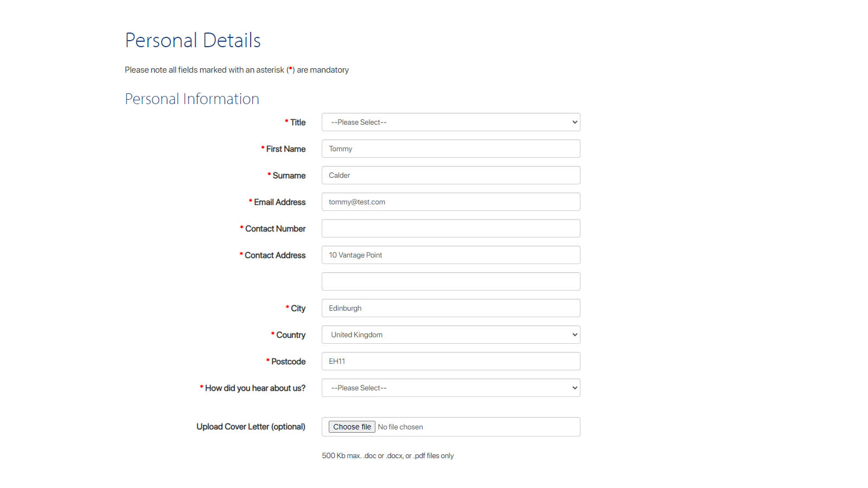Click the 'Postcode' label text
The image size is (868, 488).
(288, 362)
